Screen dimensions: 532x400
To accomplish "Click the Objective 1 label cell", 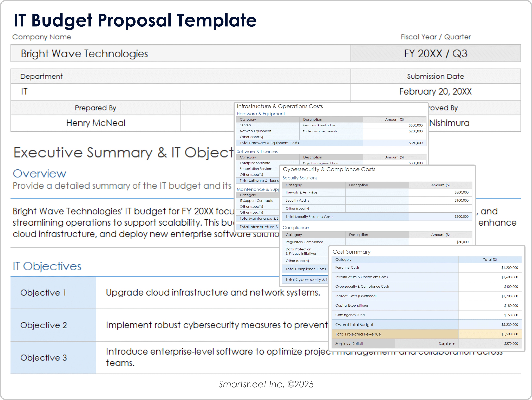I will 43,293.
